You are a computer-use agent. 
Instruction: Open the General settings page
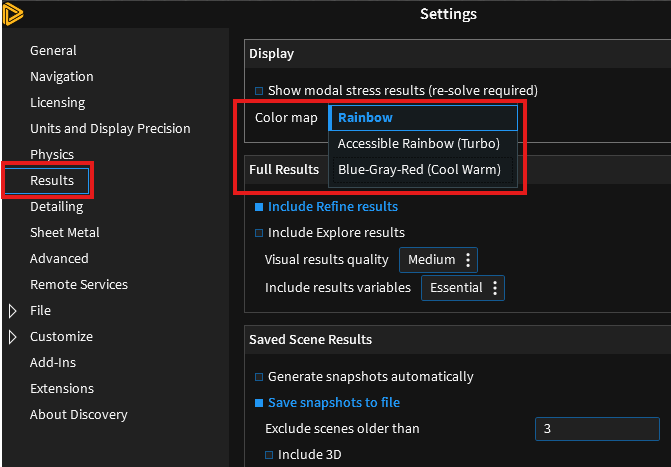click(x=53, y=51)
